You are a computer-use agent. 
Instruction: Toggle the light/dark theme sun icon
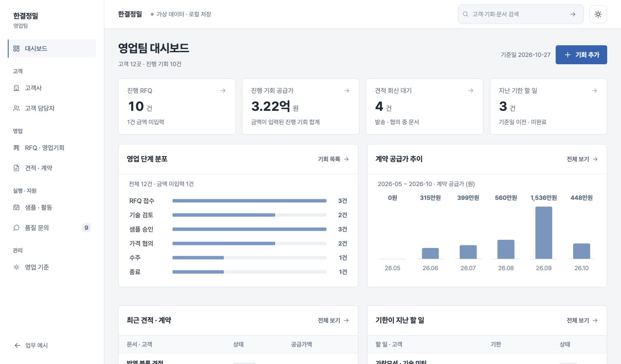pos(598,14)
